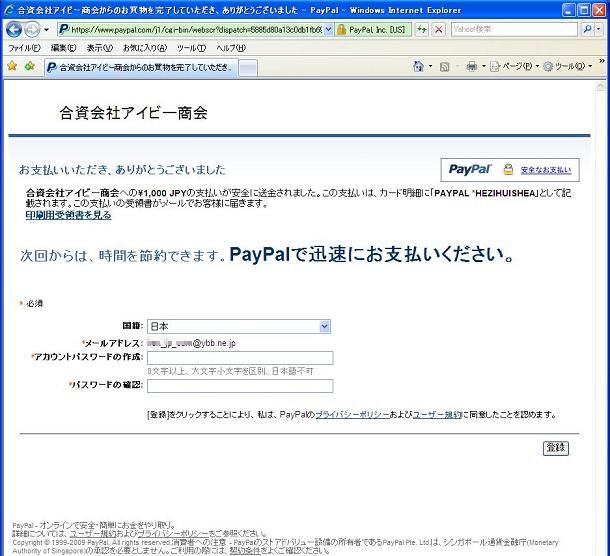
Task: Open the 国籍 country dropdown showing 日本
Action: pos(239,326)
